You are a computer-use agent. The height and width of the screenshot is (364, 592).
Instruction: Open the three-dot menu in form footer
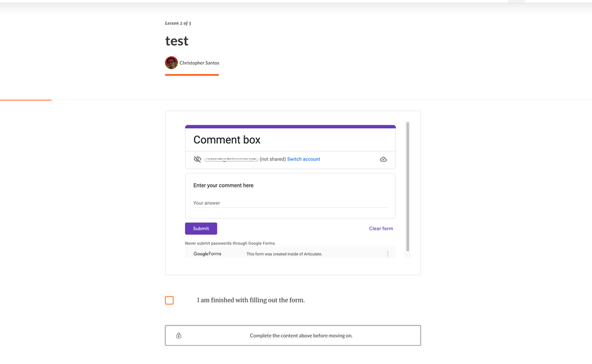click(388, 254)
